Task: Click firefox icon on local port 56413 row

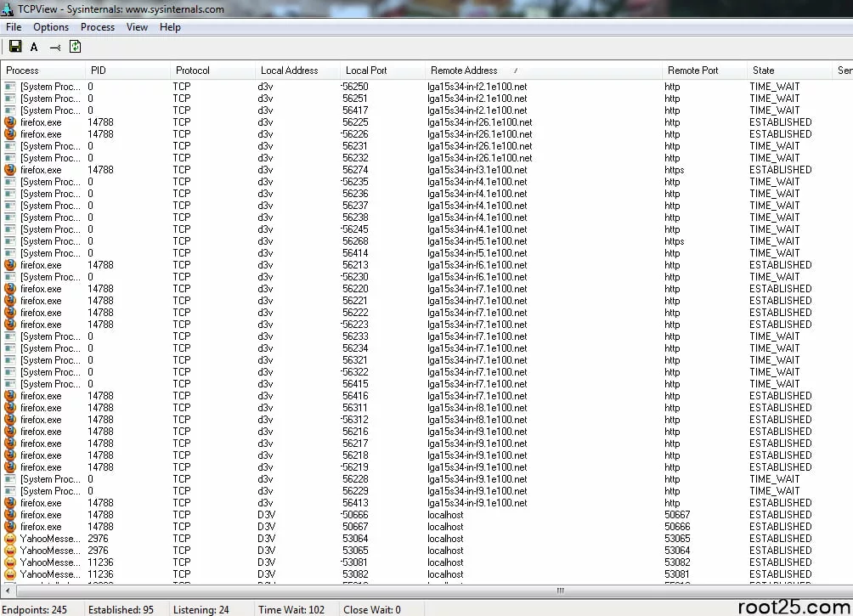Action: [10, 503]
